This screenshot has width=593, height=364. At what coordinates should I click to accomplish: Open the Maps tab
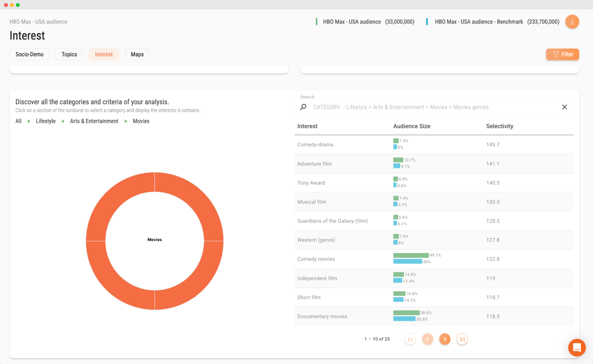pyautogui.click(x=137, y=54)
